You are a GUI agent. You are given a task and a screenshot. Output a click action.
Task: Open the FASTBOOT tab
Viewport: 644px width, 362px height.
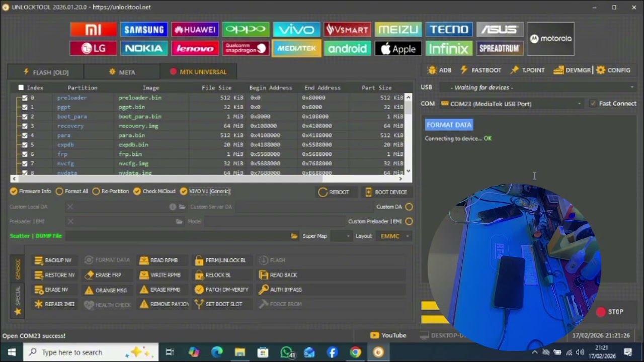point(480,70)
